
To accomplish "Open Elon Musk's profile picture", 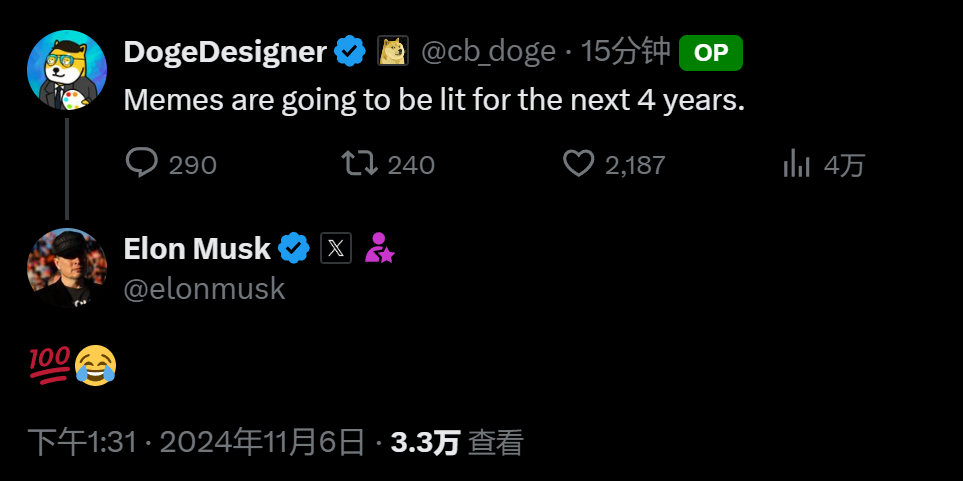I will coord(66,268).
